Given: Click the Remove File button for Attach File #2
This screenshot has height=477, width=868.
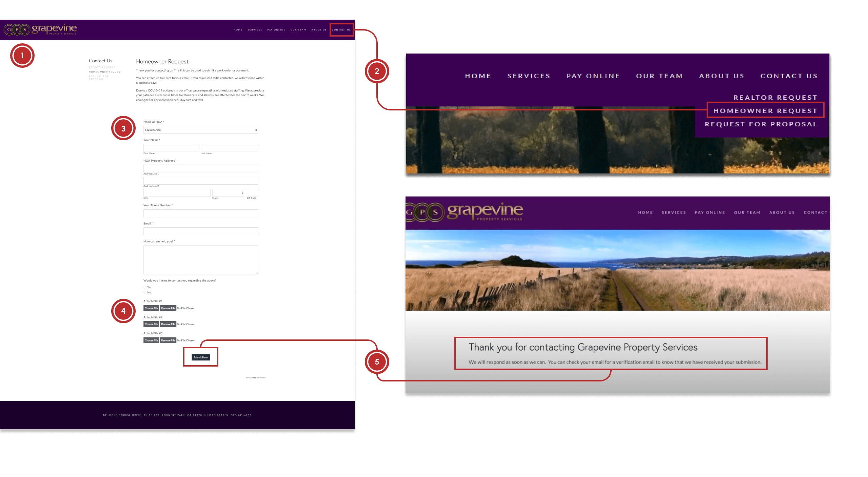Looking at the screenshot, I should tap(167, 324).
